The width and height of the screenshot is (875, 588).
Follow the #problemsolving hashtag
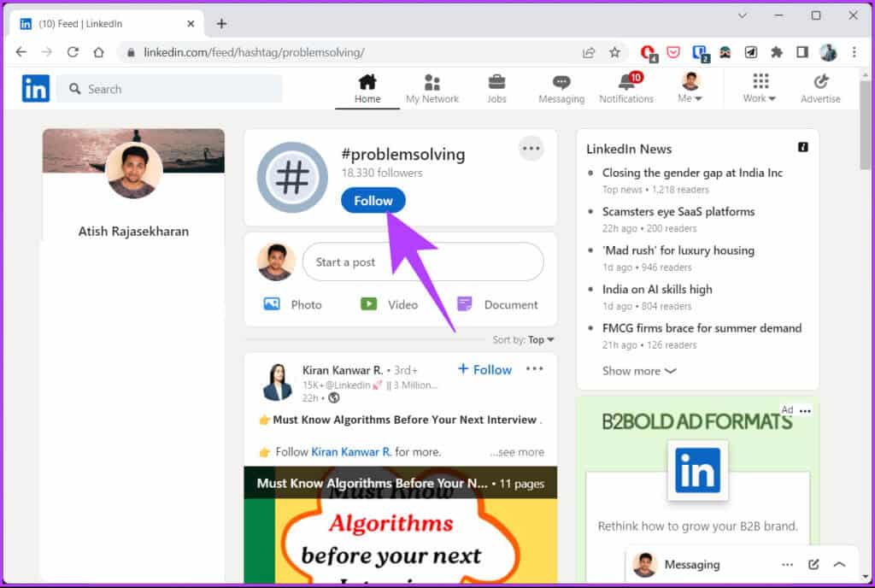click(373, 201)
